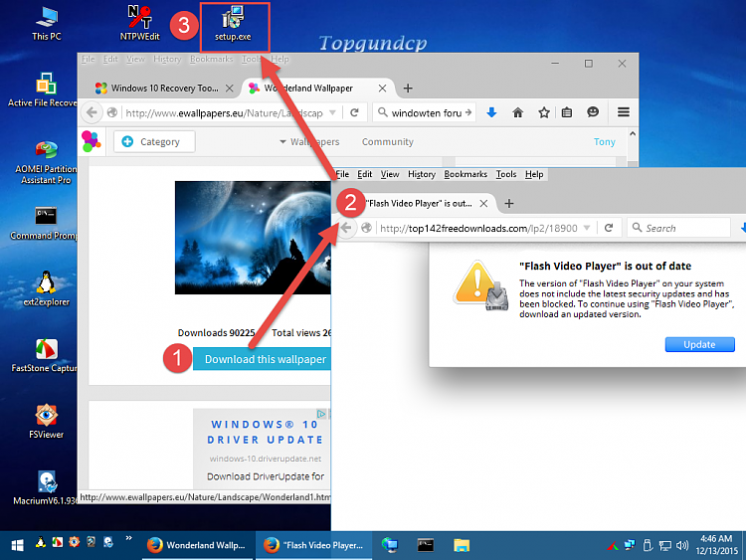
Task: Open Help menu in Flash Video Player window
Action: pyautogui.click(x=534, y=174)
